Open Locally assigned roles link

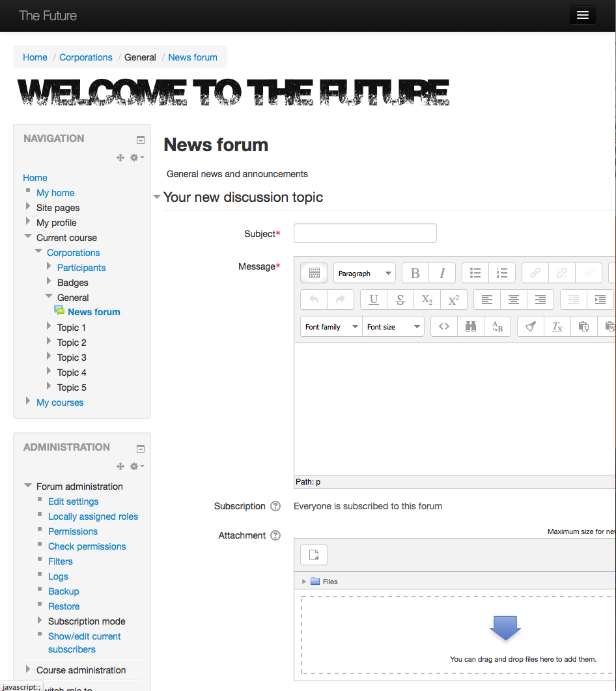(93, 516)
